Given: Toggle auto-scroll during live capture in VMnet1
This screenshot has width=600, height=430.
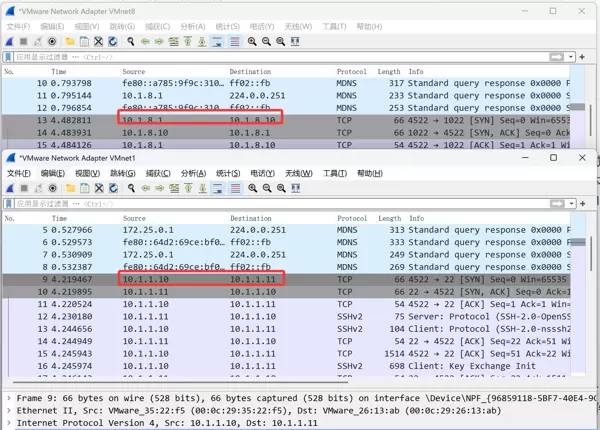Looking at the screenshot, I should point(218,188).
